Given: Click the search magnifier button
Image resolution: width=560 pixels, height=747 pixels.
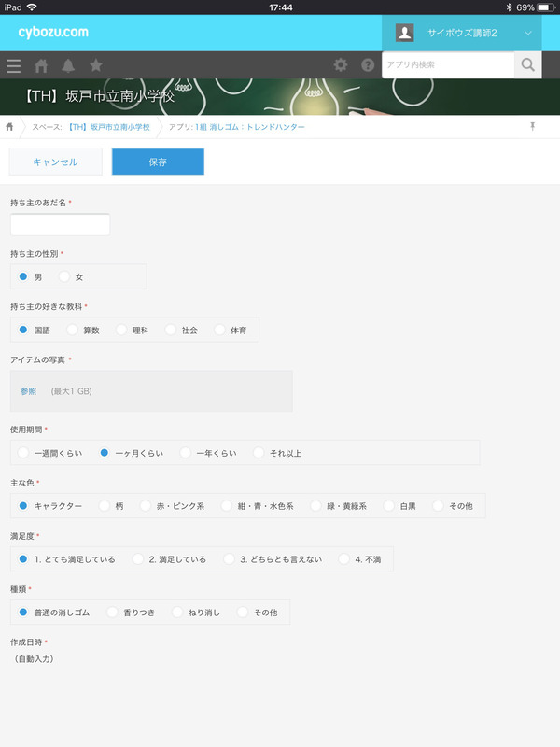Looking at the screenshot, I should pyautogui.click(x=527, y=65).
